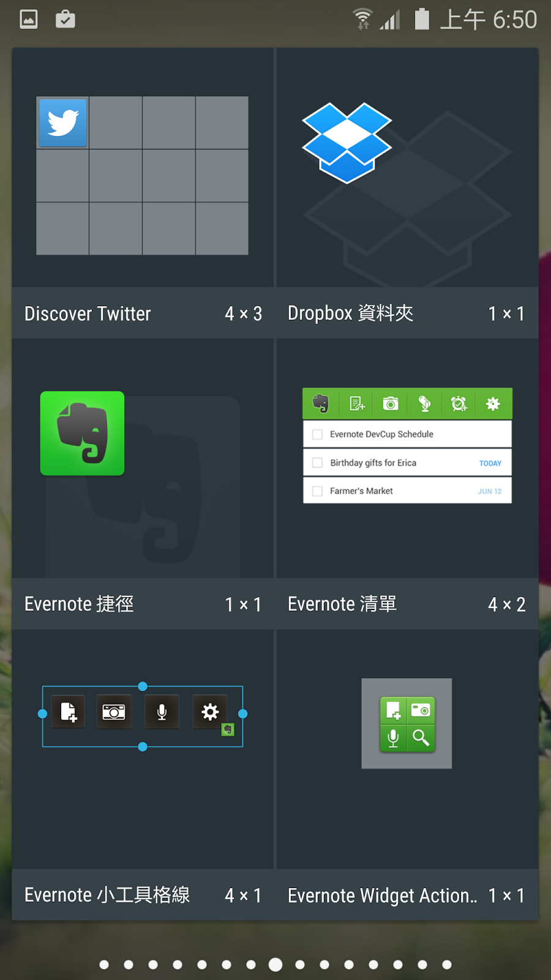
Task: Tap settings gear in dark widget bar
Action: tap(210, 712)
